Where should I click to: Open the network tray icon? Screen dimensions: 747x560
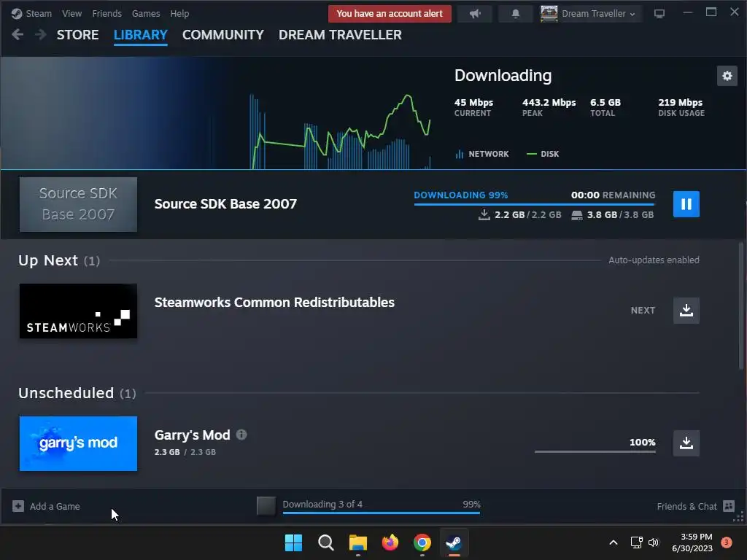(636, 542)
